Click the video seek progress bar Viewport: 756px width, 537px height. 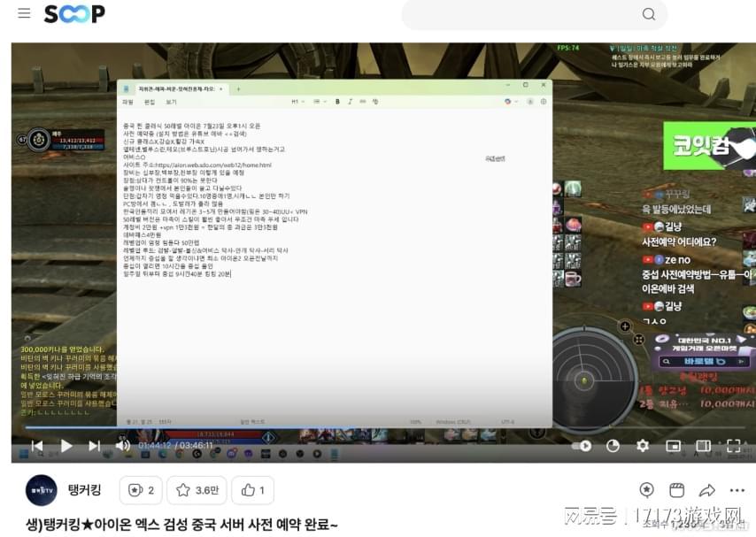(x=354, y=427)
